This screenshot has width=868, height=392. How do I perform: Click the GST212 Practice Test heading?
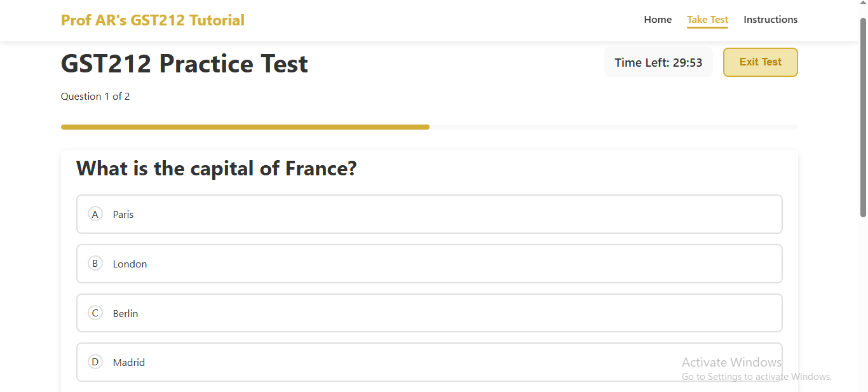(x=184, y=64)
